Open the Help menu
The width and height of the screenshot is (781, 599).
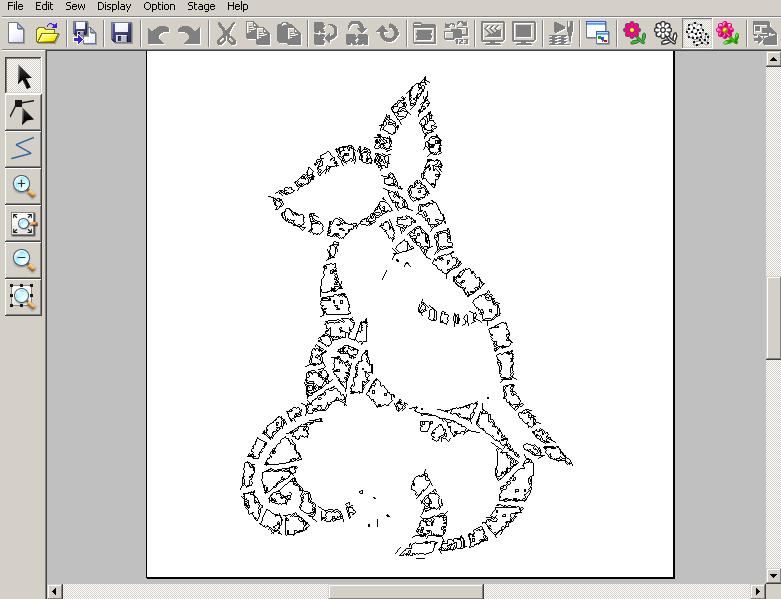point(238,6)
